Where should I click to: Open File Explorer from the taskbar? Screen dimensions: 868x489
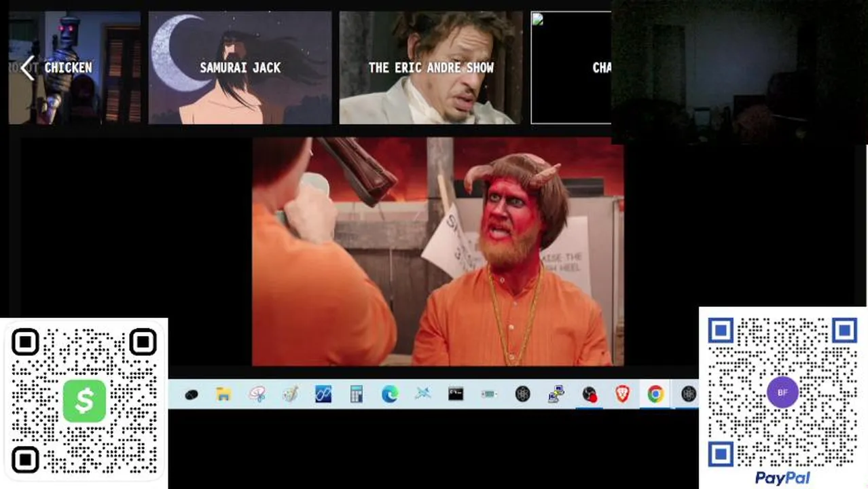[223, 394]
